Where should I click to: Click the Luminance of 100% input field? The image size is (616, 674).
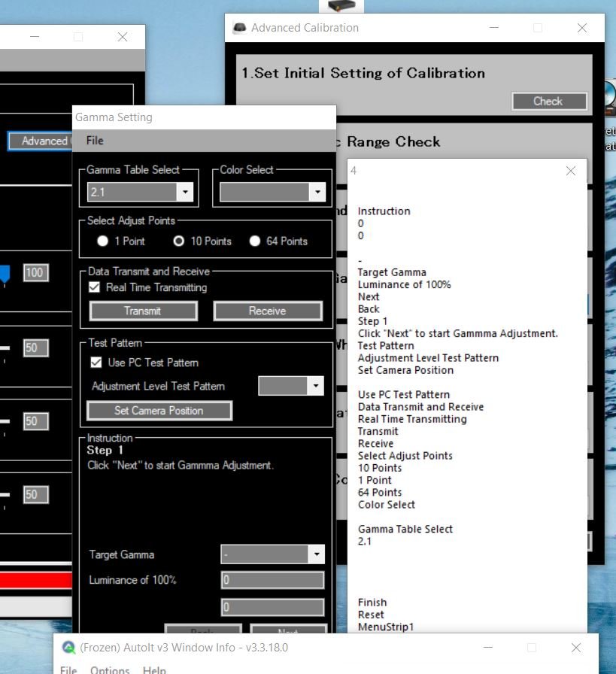(272, 581)
